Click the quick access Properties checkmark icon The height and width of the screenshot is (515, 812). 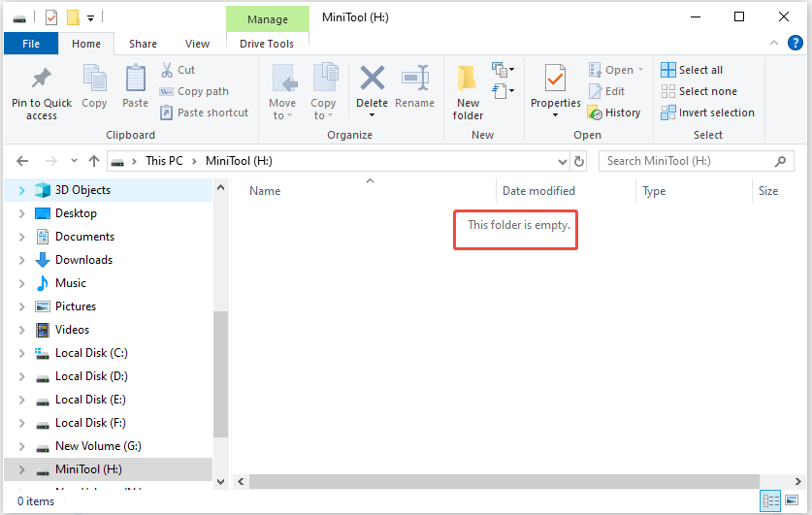point(51,18)
